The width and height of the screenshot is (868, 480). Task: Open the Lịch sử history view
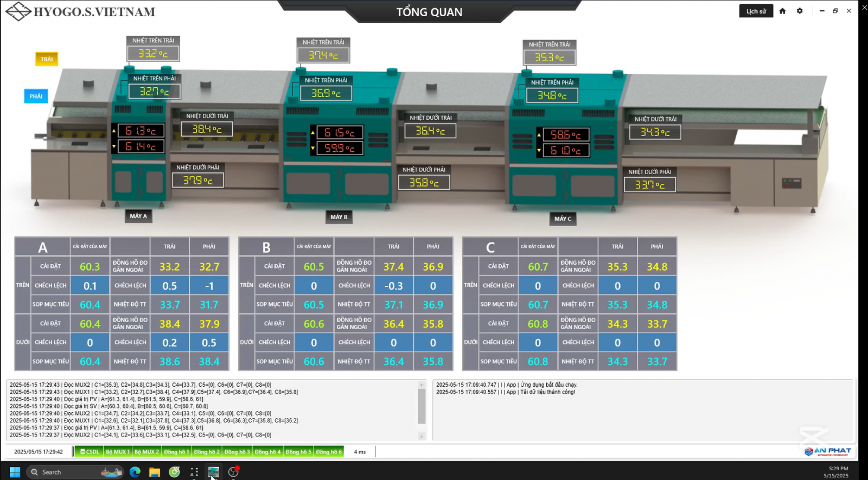point(756,11)
